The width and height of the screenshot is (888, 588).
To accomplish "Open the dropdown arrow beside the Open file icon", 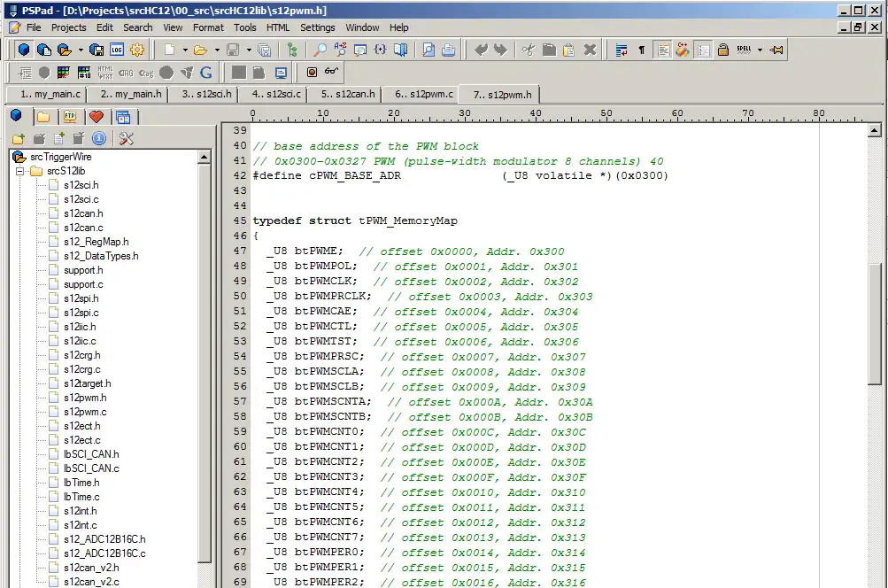I will tap(217, 50).
